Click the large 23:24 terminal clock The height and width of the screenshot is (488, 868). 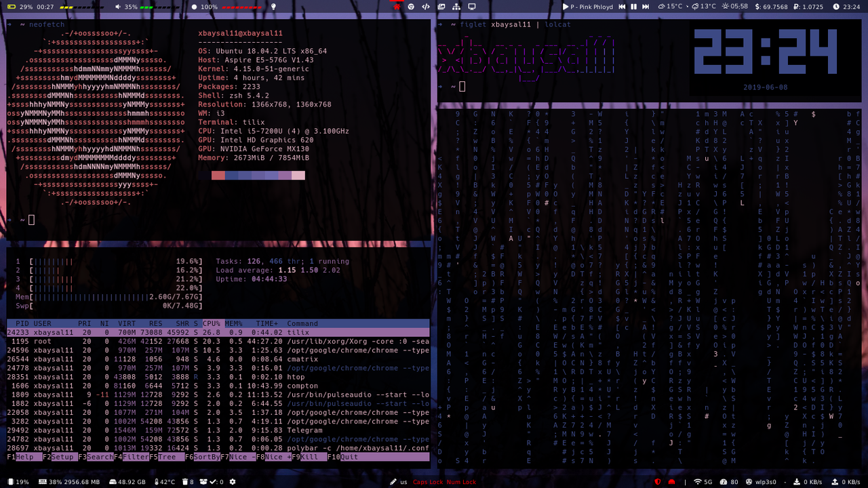(x=765, y=53)
